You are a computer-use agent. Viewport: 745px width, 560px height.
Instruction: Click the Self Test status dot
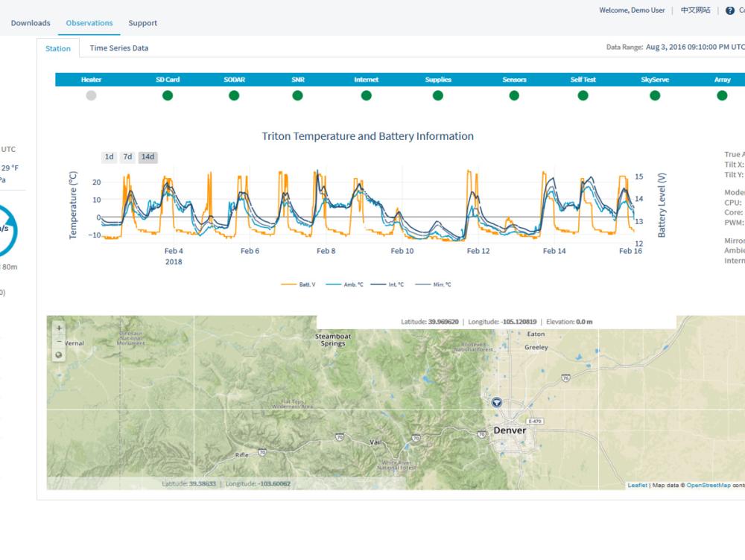click(583, 95)
